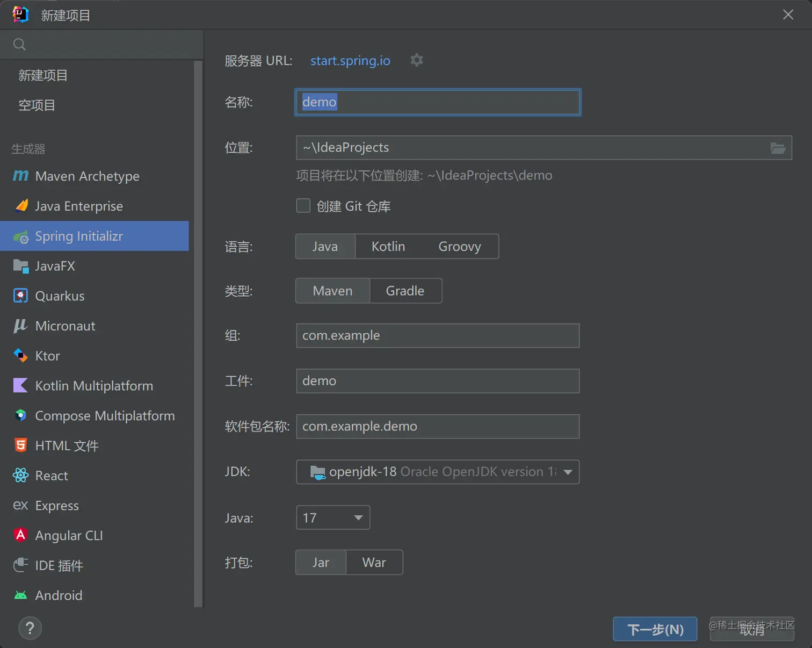This screenshot has width=812, height=648.
Task: Select the Spring Initializr label
Action: pyautogui.click(x=79, y=236)
